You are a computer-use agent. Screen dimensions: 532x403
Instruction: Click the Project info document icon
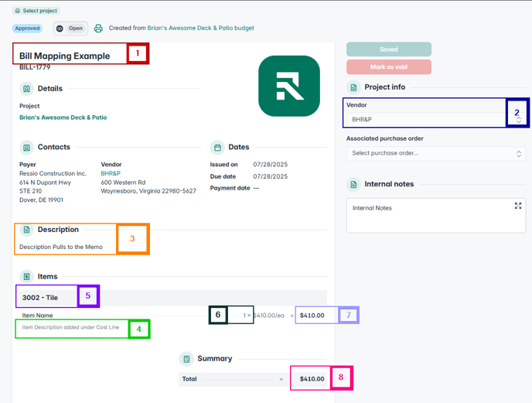353,87
